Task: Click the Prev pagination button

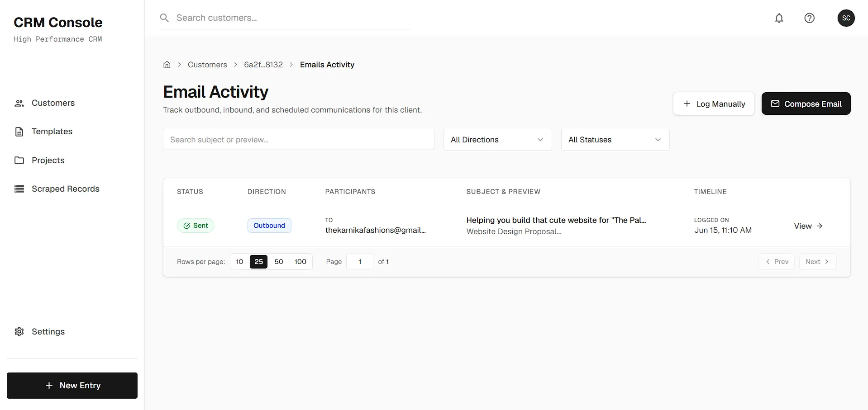Action: (x=776, y=262)
